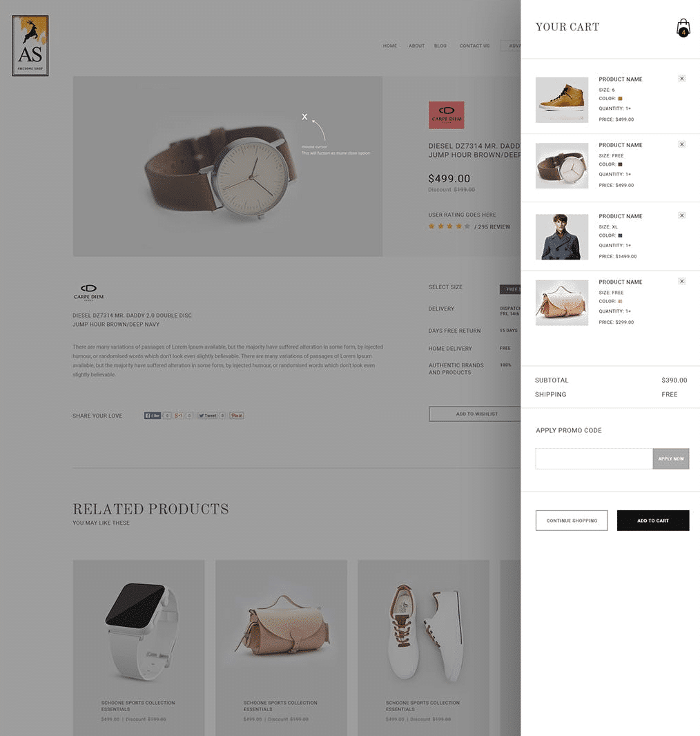Click the Apply Now promo button
The width and height of the screenshot is (700, 736).
coord(671,458)
